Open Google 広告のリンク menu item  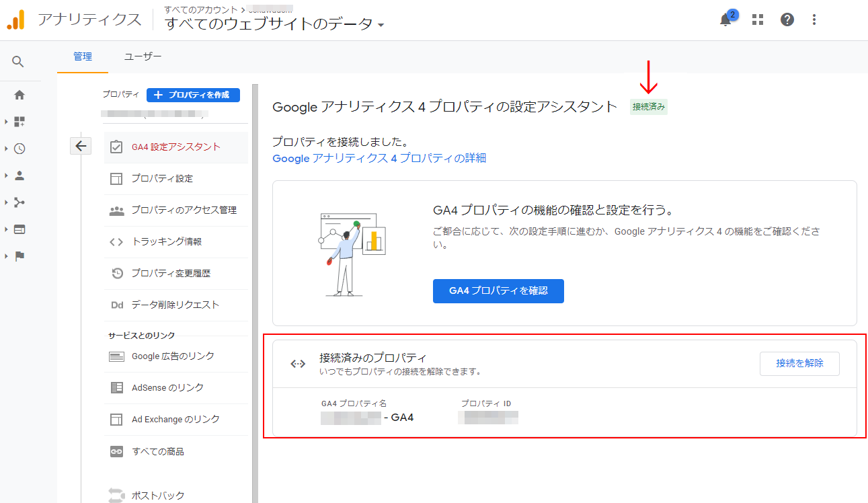point(176,356)
